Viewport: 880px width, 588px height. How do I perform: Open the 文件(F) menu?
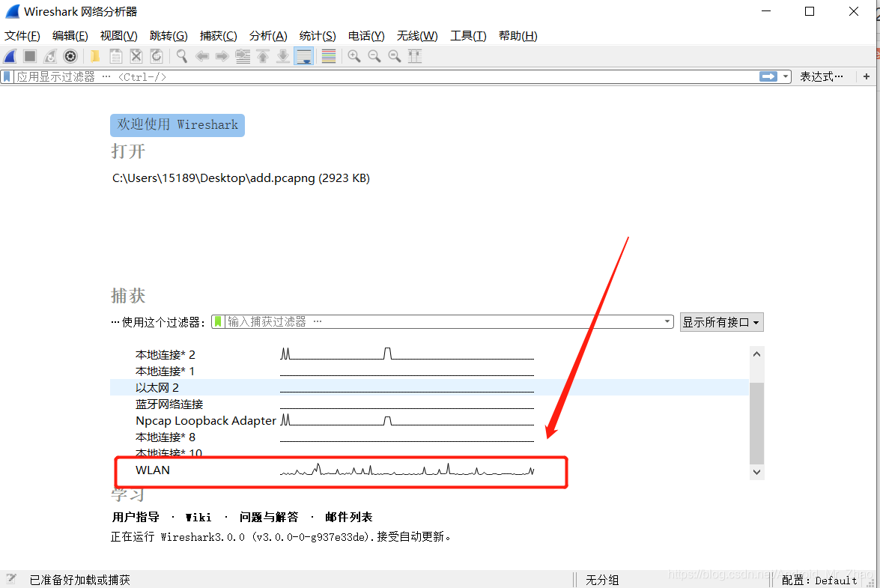tap(22, 36)
